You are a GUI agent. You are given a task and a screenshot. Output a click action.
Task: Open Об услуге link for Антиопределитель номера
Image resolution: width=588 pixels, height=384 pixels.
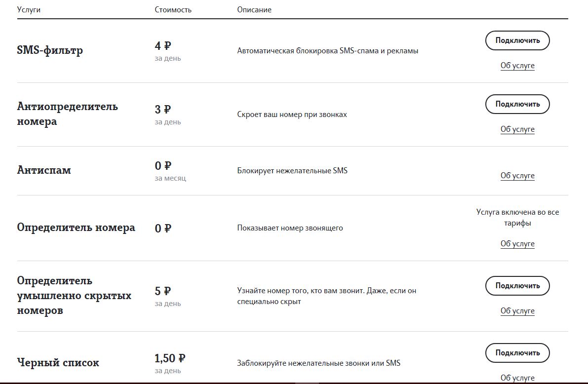tap(517, 129)
